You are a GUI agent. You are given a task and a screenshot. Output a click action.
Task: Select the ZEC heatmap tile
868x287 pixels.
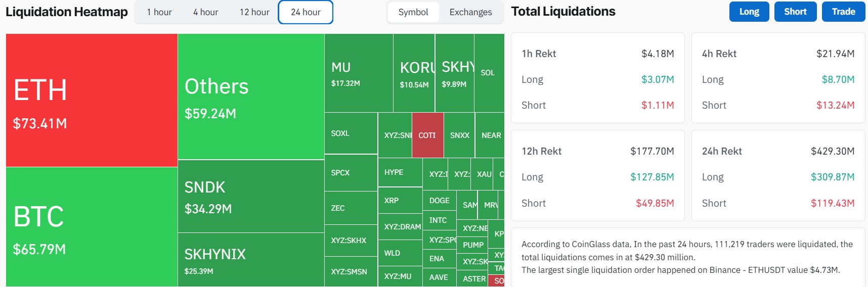click(351, 208)
